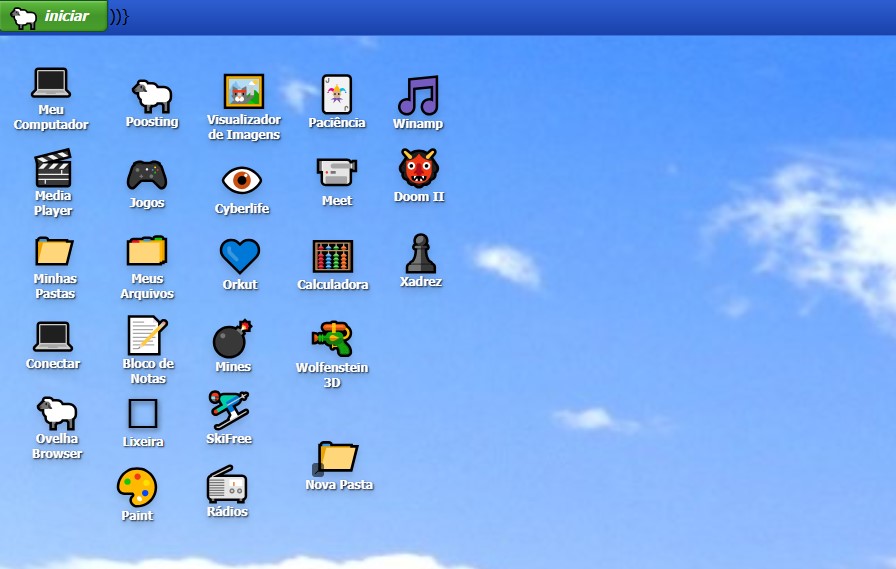896x569 pixels.
Task: Click the iniciar start button
Action: point(54,16)
